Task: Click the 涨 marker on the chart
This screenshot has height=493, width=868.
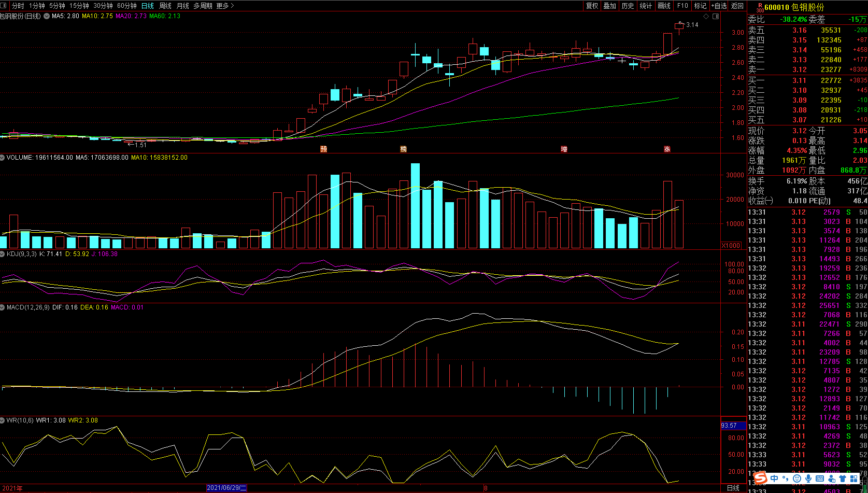Action: point(667,149)
